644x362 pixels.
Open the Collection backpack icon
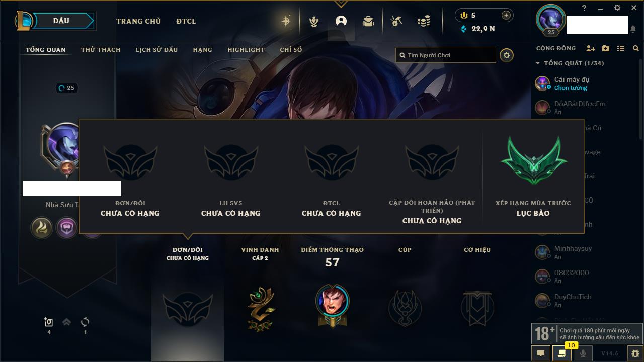pos(368,21)
